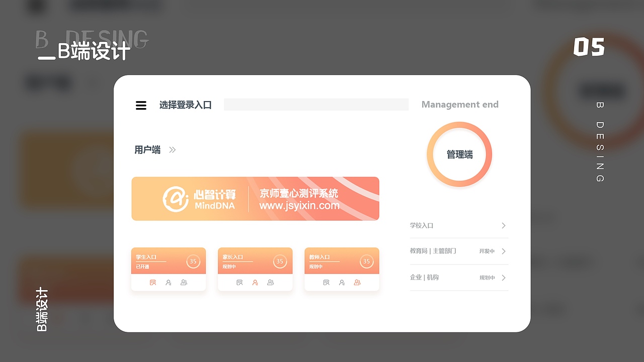
Task: Click the search input field beside 选择登录入口
Action: tap(316, 104)
